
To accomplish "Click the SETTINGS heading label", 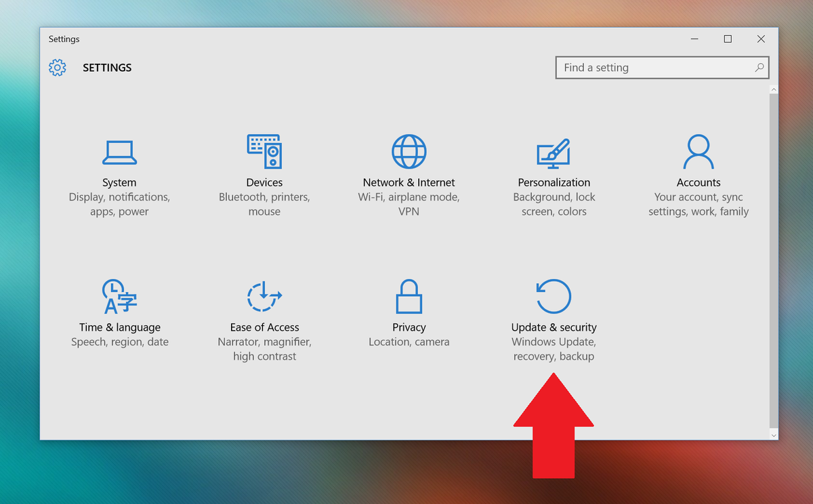I will (x=107, y=67).
